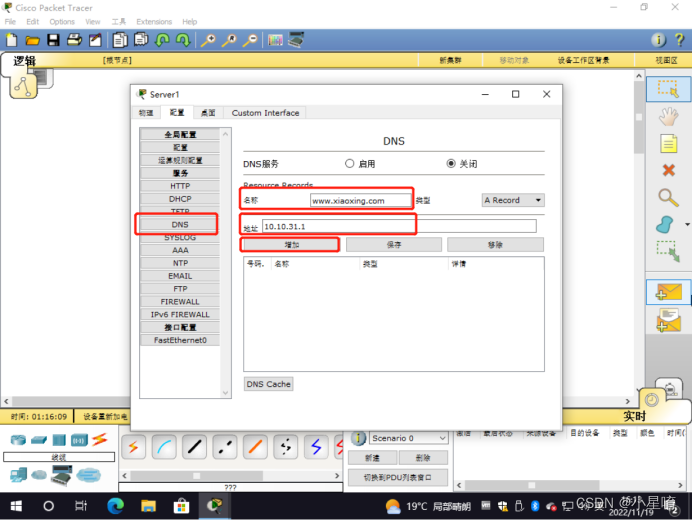Click the Zoom Reset magnifier icon
Viewport: 692px width, 520px height.
click(229, 40)
